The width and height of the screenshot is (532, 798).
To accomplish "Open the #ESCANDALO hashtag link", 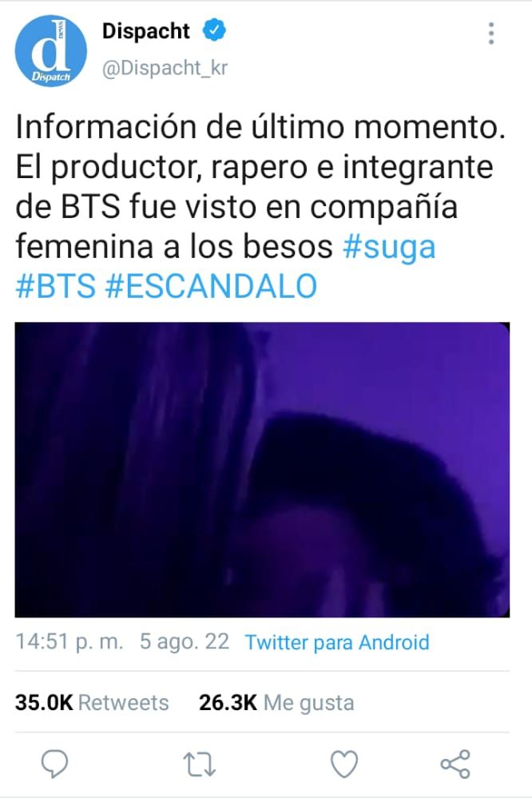I will click(x=211, y=286).
